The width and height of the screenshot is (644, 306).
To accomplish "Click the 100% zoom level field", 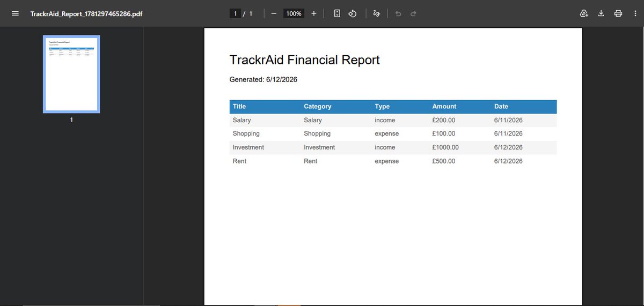I will [294, 13].
